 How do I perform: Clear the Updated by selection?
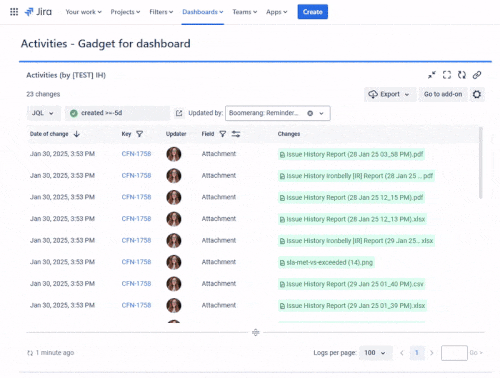(310, 113)
